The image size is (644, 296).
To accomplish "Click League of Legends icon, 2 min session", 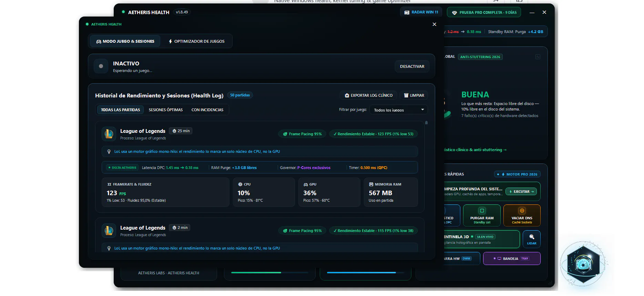I will pos(109,231).
